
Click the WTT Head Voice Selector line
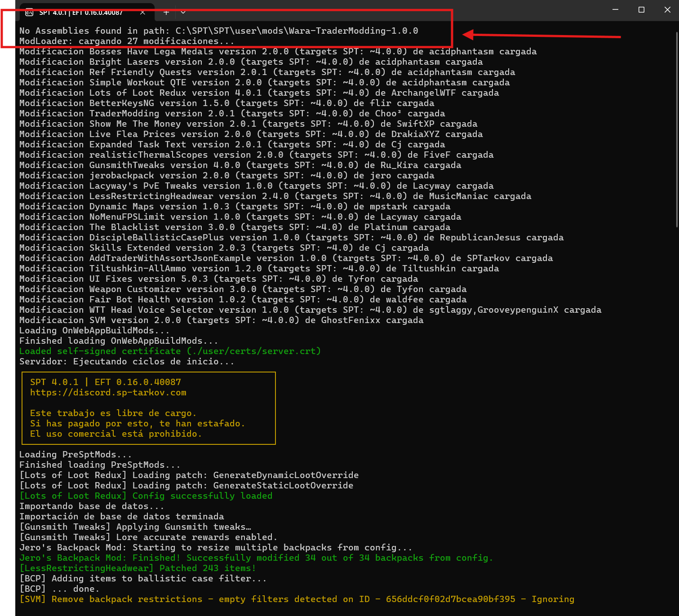[x=310, y=310]
